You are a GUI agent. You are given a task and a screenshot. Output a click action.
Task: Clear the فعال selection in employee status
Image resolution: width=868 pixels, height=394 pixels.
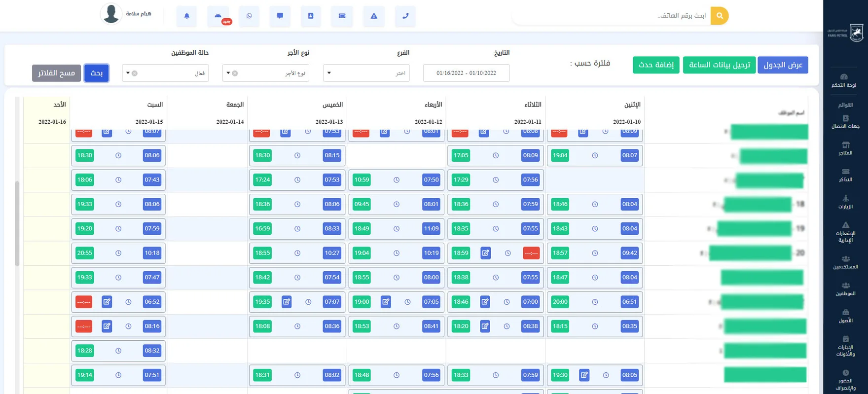tap(135, 73)
